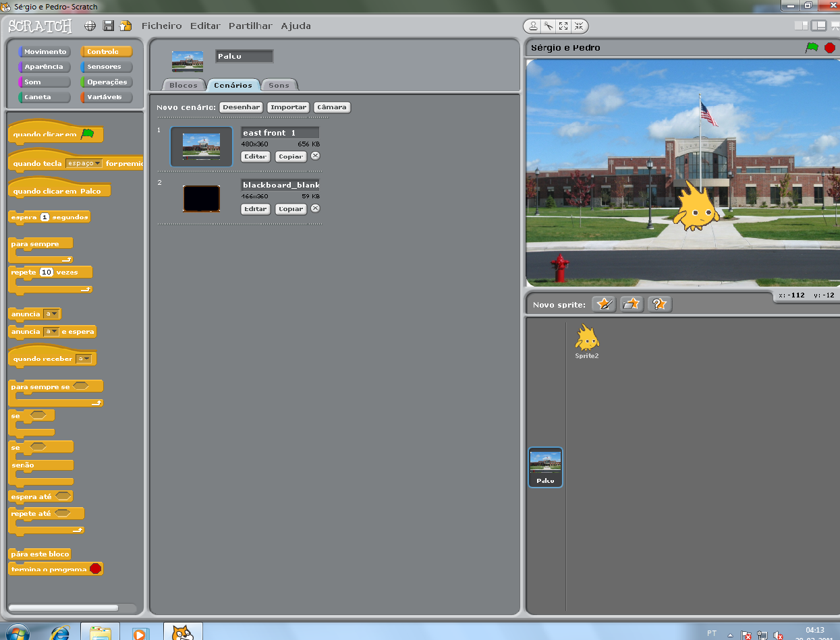Click the para sempre block
Image resolution: width=840 pixels, height=640 pixels.
pos(40,250)
